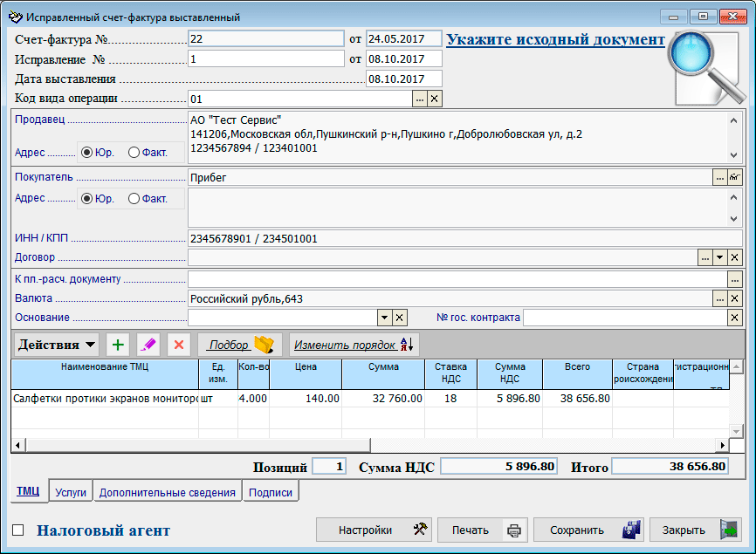Open the Действия dropdown menu

57,345
